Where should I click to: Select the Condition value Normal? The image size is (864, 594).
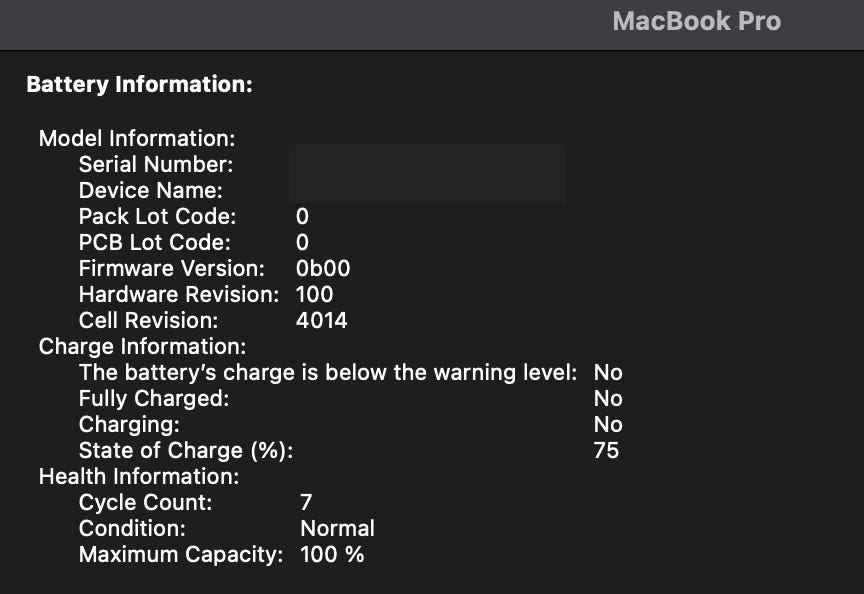pos(338,528)
